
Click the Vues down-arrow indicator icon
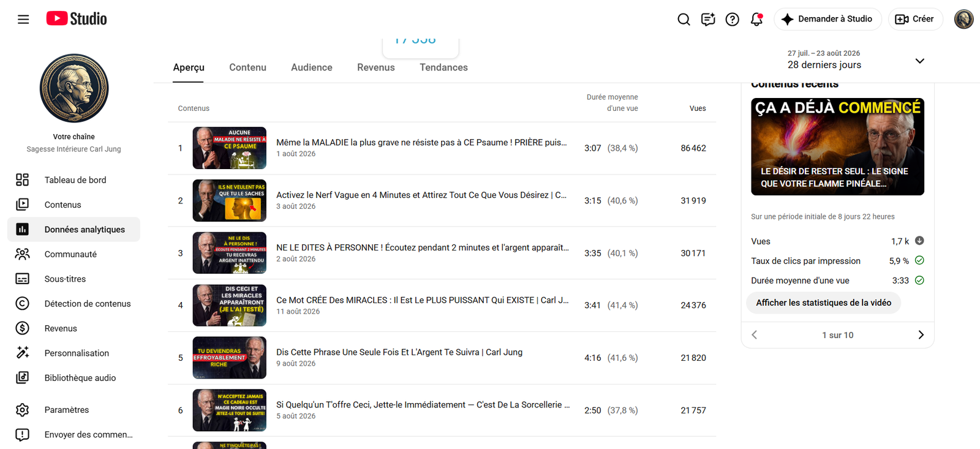[919, 241]
